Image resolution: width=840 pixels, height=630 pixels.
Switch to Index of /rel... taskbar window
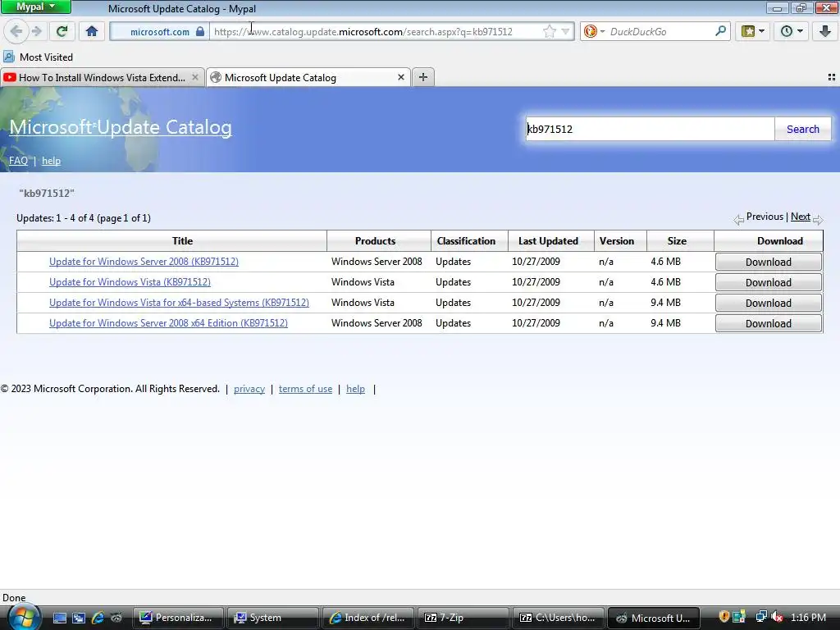(368, 618)
